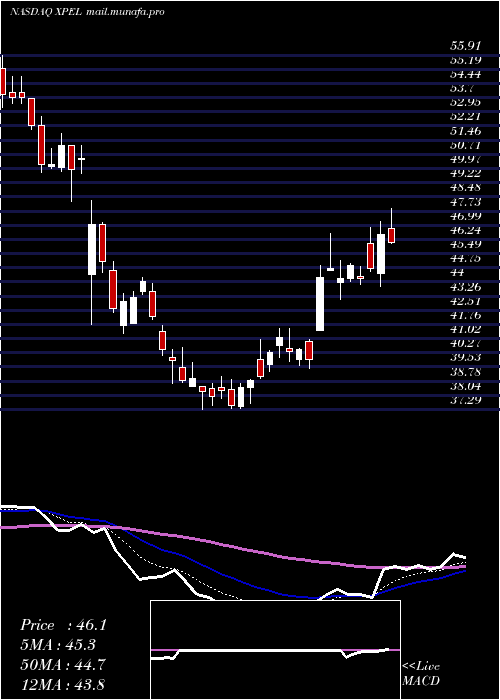The width and height of the screenshot is (500, 700).
Task: Click the 48.48 price axis label
Action: (x=465, y=188)
